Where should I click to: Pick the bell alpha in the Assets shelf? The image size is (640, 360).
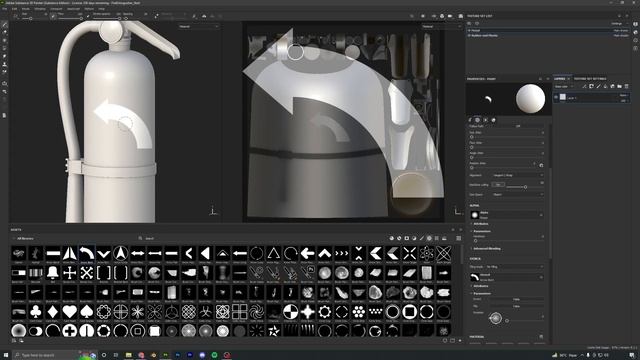(53, 272)
